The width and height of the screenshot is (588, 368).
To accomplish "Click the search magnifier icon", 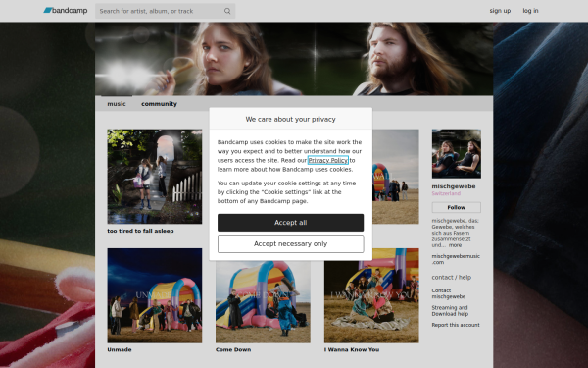I will click(x=227, y=11).
